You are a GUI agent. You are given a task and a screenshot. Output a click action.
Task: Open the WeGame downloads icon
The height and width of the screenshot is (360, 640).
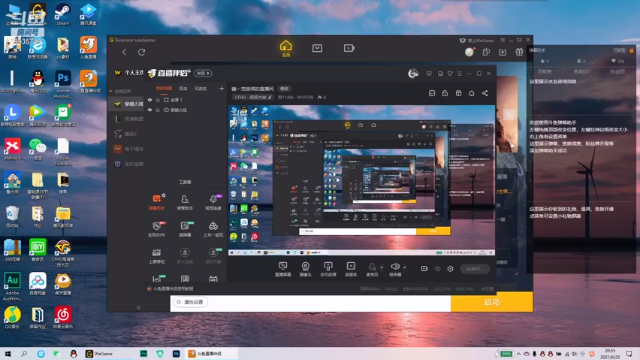(x=502, y=52)
